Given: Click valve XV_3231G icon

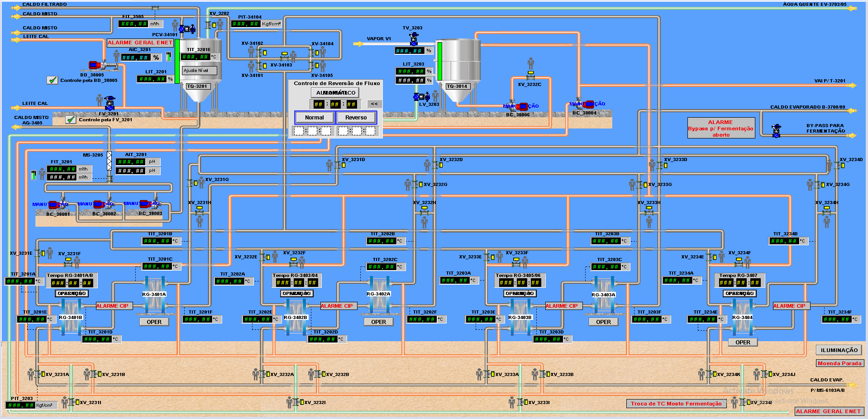Looking at the screenshot, I should [x=191, y=183].
